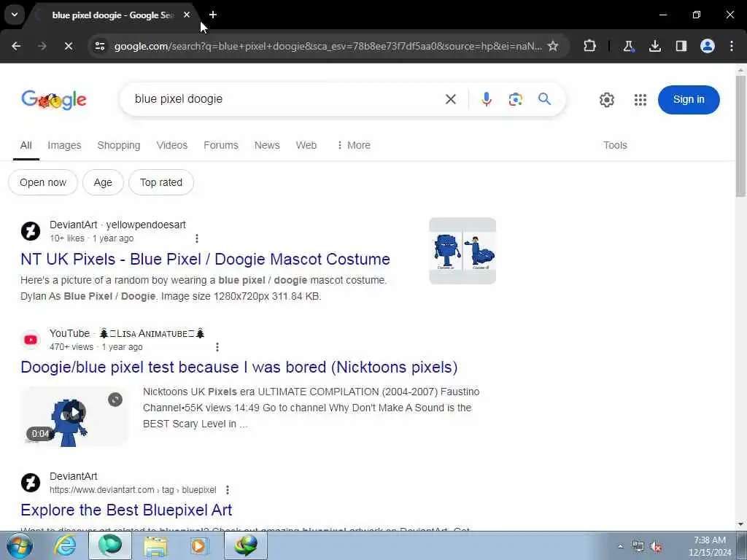Open options for deviantart.com bluepixel result
The width and height of the screenshot is (747, 560).
tap(228, 490)
